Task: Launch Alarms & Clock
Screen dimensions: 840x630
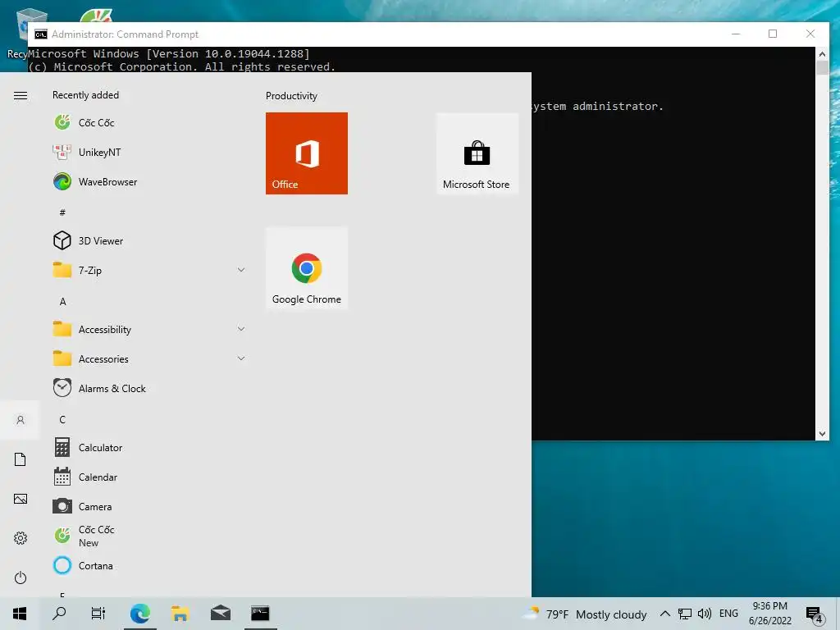Action: click(x=150, y=388)
